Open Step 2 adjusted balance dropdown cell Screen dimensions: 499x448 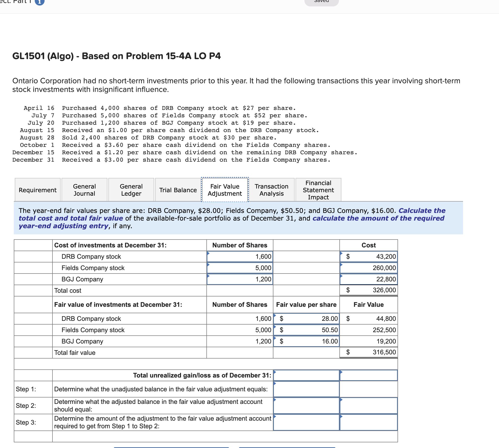pos(306,406)
